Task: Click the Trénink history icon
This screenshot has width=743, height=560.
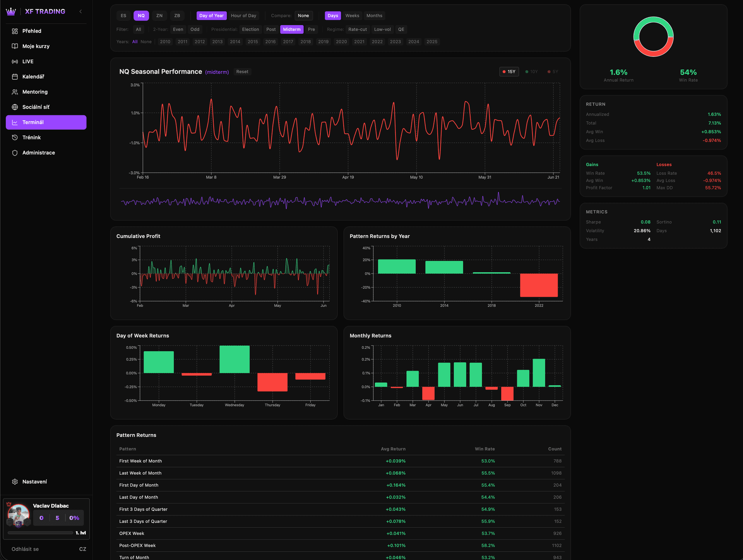Action: [x=15, y=137]
